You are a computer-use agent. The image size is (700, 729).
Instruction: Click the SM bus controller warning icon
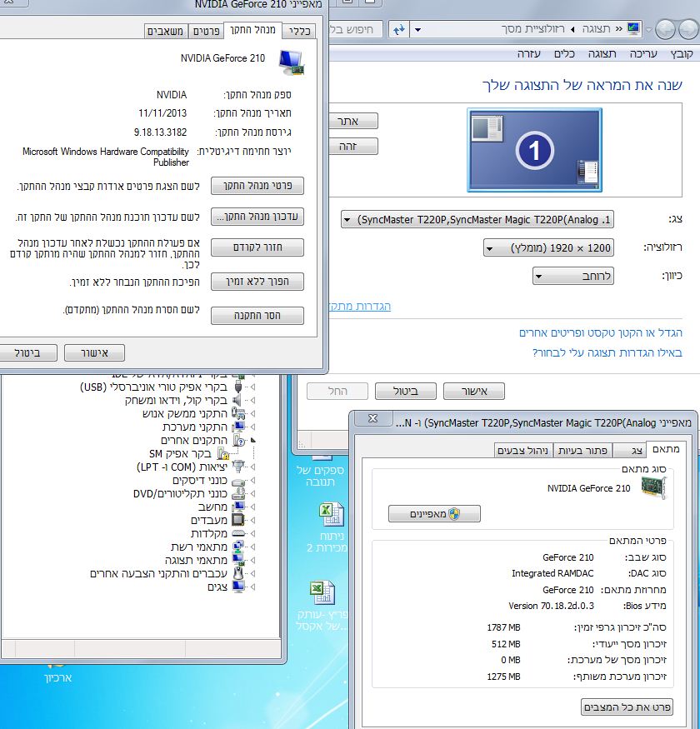[223, 454]
